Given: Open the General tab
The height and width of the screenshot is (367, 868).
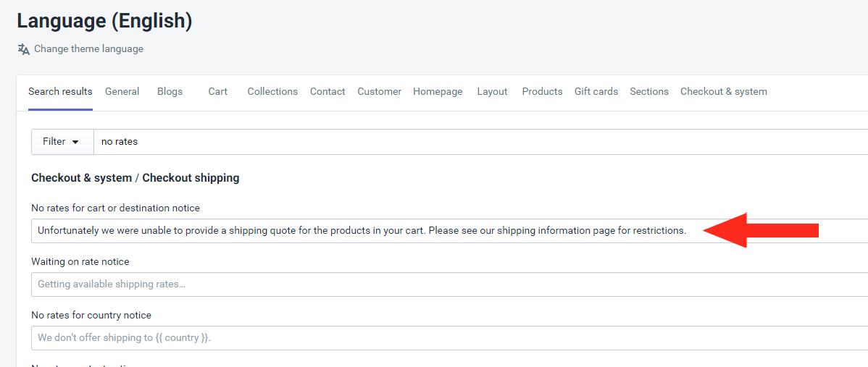Looking at the screenshot, I should (122, 92).
